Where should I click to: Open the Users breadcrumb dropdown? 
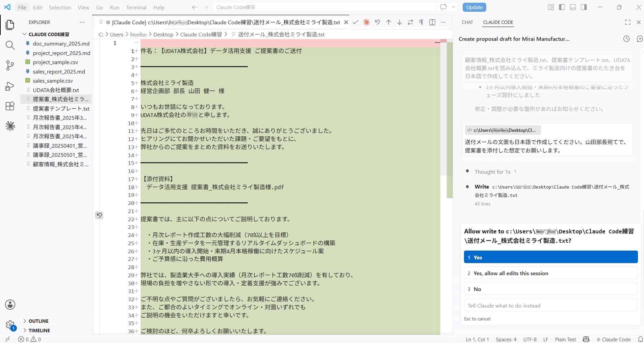coord(117,34)
